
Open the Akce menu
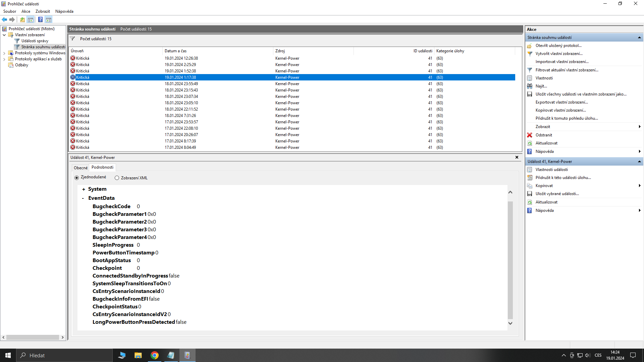pyautogui.click(x=26, y=11)
